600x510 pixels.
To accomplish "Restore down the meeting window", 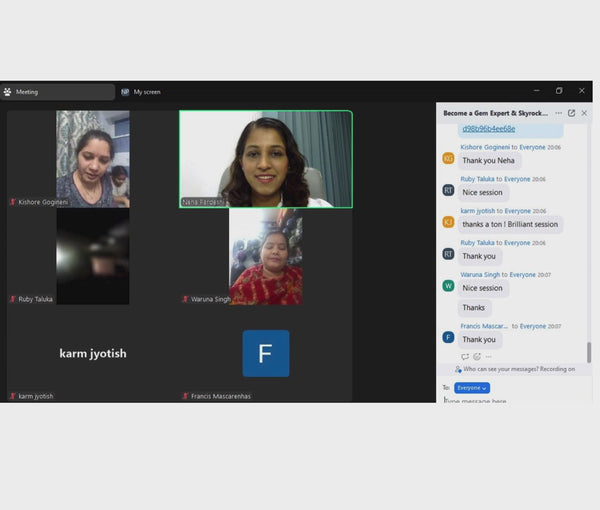I will [559, 91].
